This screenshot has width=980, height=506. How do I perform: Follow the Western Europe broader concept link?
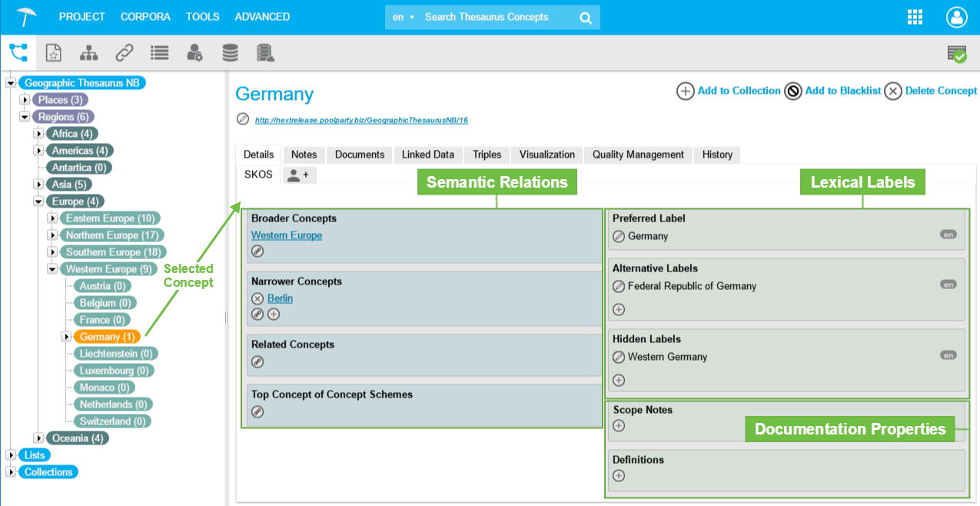286,235
